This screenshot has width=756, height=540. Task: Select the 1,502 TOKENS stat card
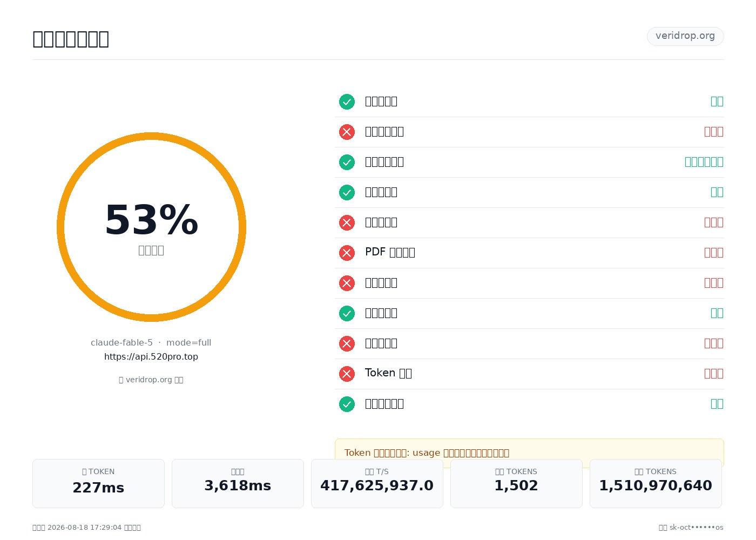coord(516,483)
